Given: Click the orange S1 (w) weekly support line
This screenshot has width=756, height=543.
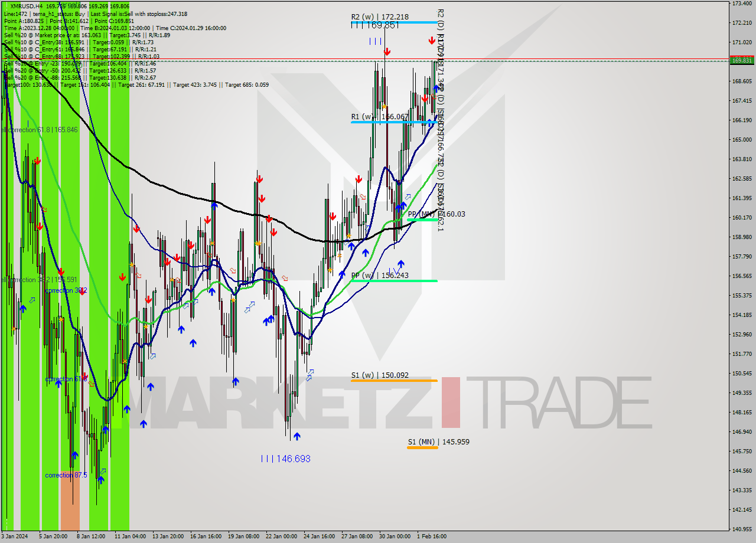Looking at the screenshot, I should (x=394, y=381).
